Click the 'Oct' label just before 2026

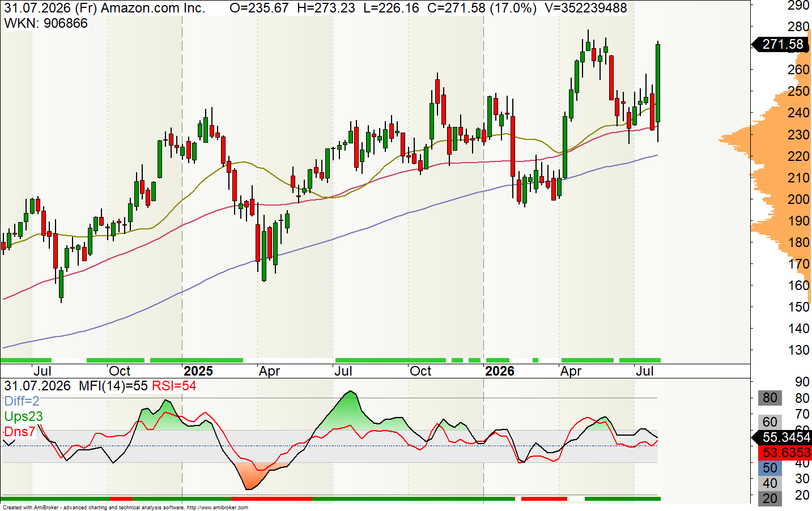coord(420,371)
